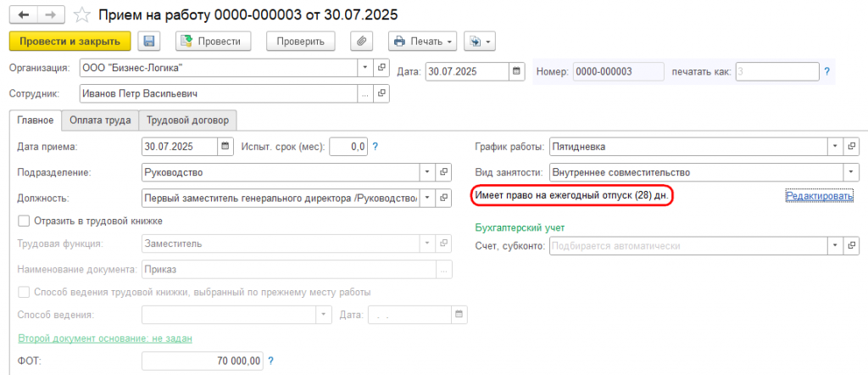Choose Наименование документа via the ellipsis button
The image size is (868, 375).
point(444,270)
